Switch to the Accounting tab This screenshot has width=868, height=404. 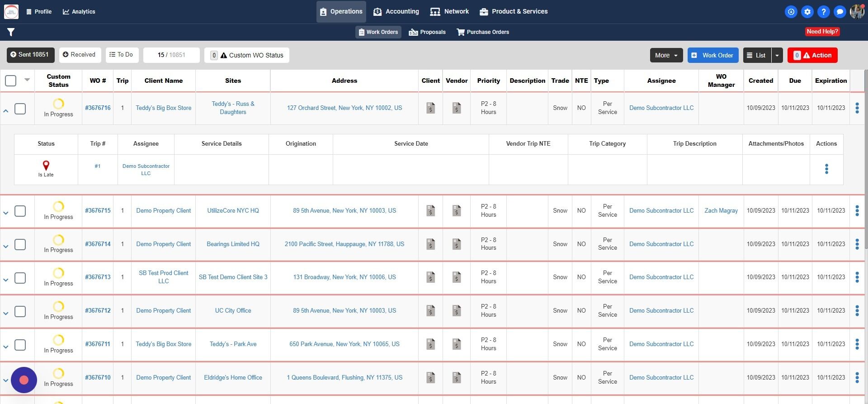tap(396, 12)
